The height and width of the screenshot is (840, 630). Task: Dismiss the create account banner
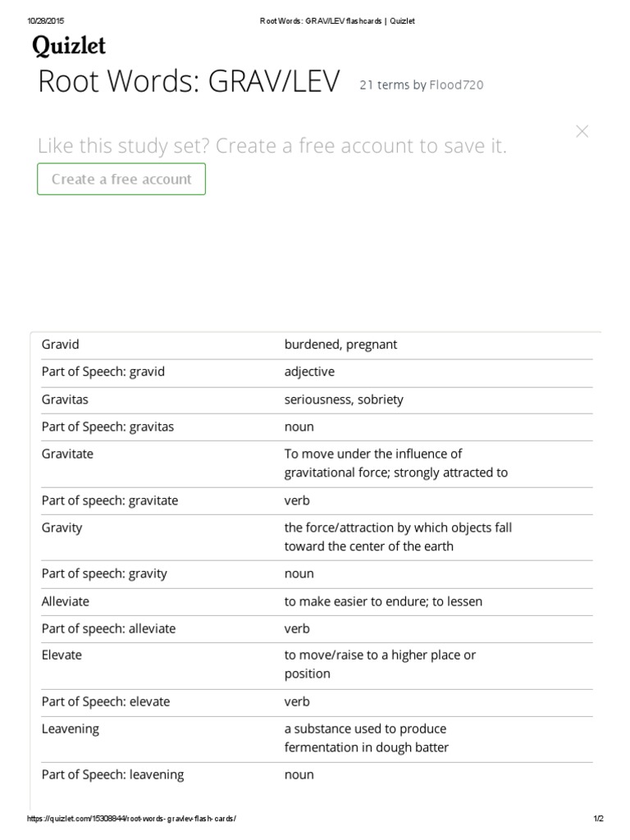coord(582,131)
